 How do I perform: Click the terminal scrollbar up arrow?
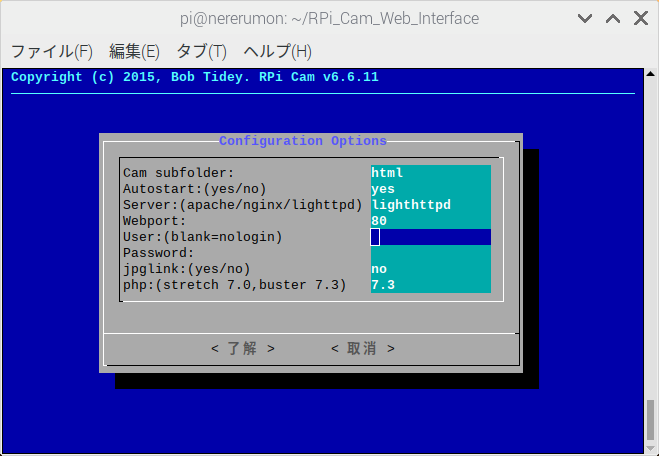click(651, 74)
